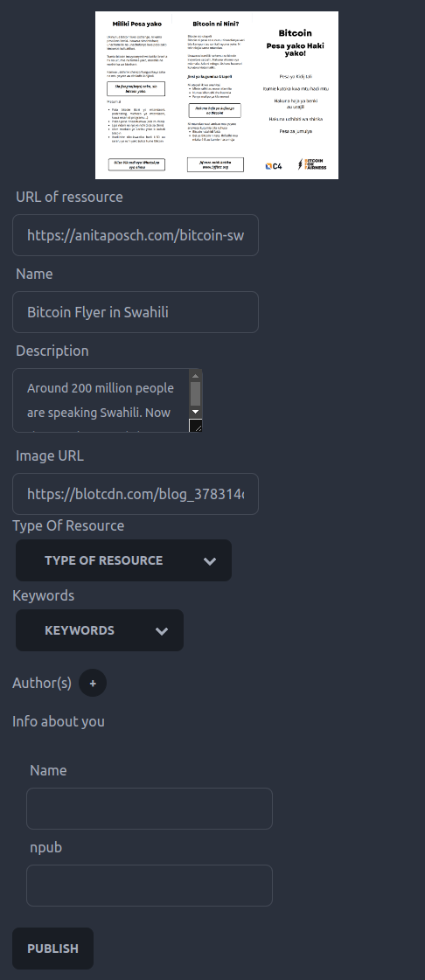Click the Name field under Info about you
This screenshot has width=425, height=980.
pos(150,809)
